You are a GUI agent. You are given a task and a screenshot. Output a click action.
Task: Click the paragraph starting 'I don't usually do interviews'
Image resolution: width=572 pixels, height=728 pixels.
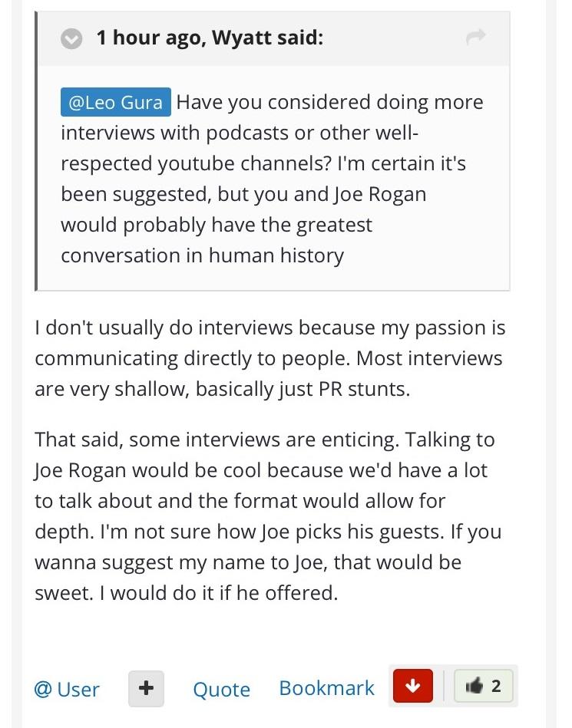pos(270,358)
